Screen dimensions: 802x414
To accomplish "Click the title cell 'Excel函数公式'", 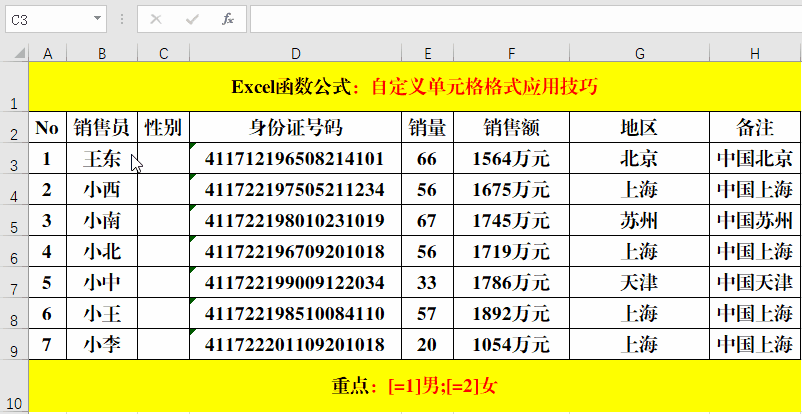I will pyautogui.click(x=415, y=86).
